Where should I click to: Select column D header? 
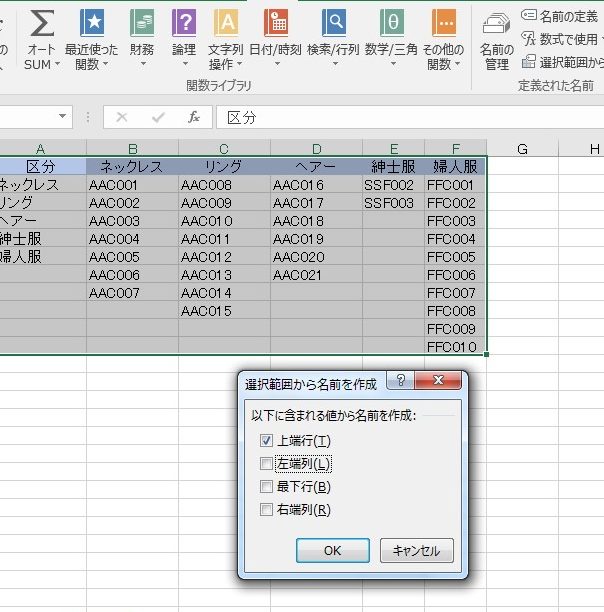(x=316, y=149)
